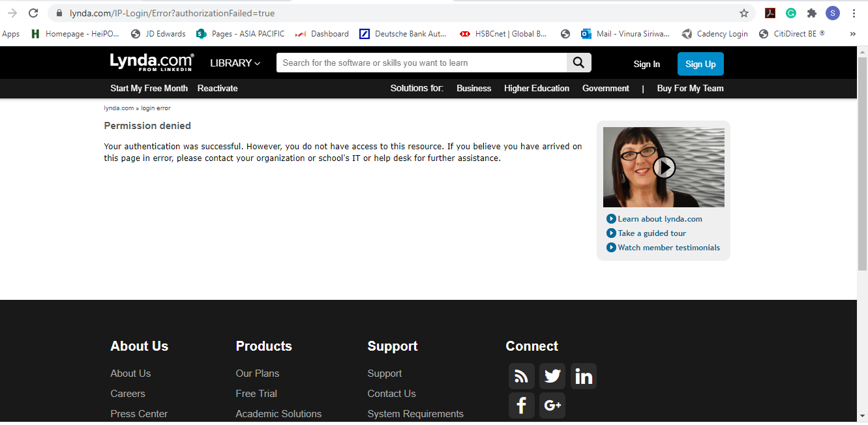Screen dimensions: 868x425
Task: Click the browser forward arrow
Action: tap(12, 13)
